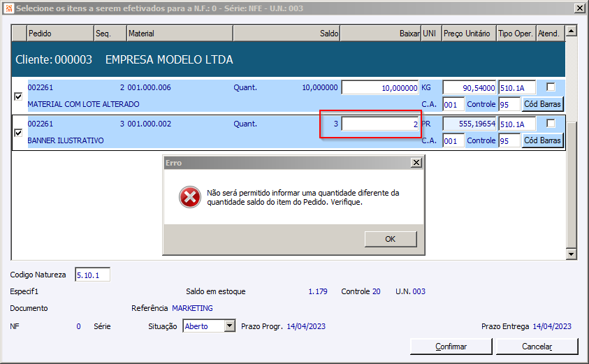Viewport: 589px width, 364px height.
Task: Click the Prazo Entrega date 14/04/2023
Action: (552, 326)
